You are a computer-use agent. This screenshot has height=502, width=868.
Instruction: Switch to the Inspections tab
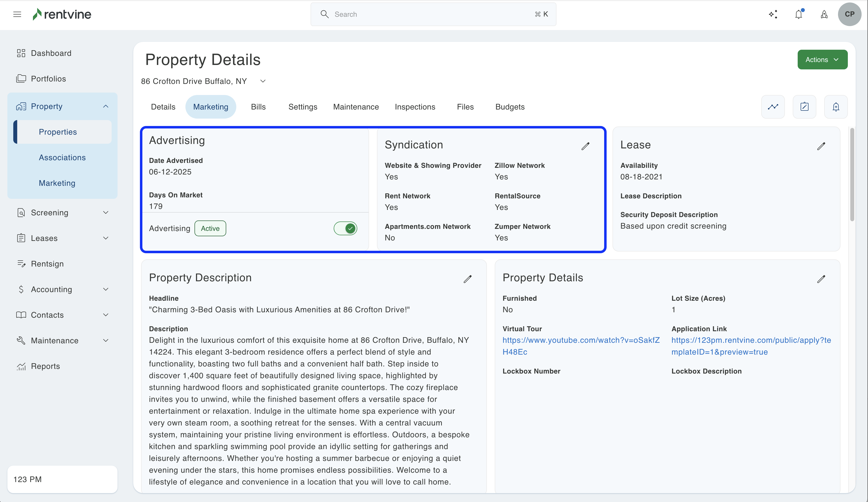(x=415, y=107)
